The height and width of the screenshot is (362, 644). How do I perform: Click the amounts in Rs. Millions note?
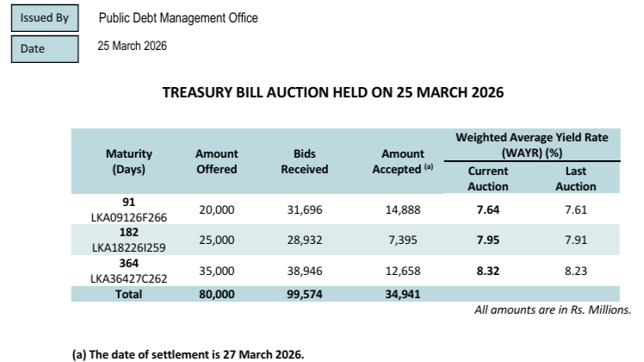pos(553,309)
